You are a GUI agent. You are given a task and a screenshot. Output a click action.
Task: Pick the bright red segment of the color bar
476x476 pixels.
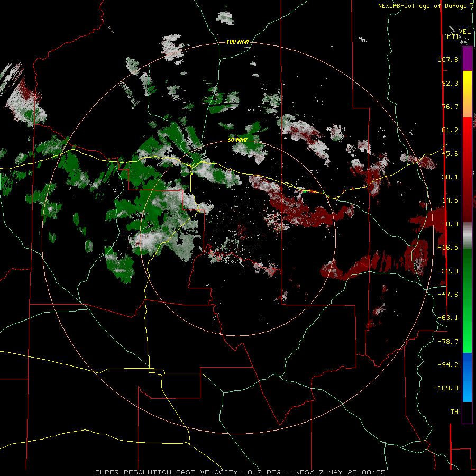coord(467,134)
